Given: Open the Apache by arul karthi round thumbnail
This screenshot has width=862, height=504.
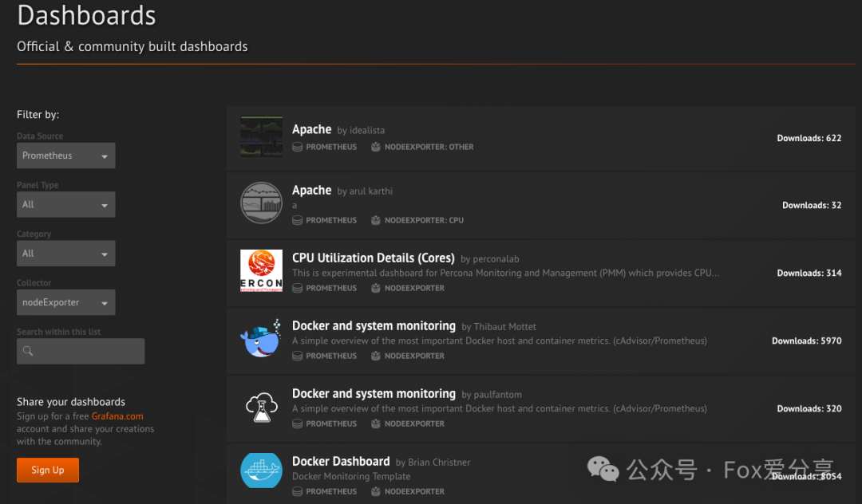Looking at the screenshot, I should 261,203.
